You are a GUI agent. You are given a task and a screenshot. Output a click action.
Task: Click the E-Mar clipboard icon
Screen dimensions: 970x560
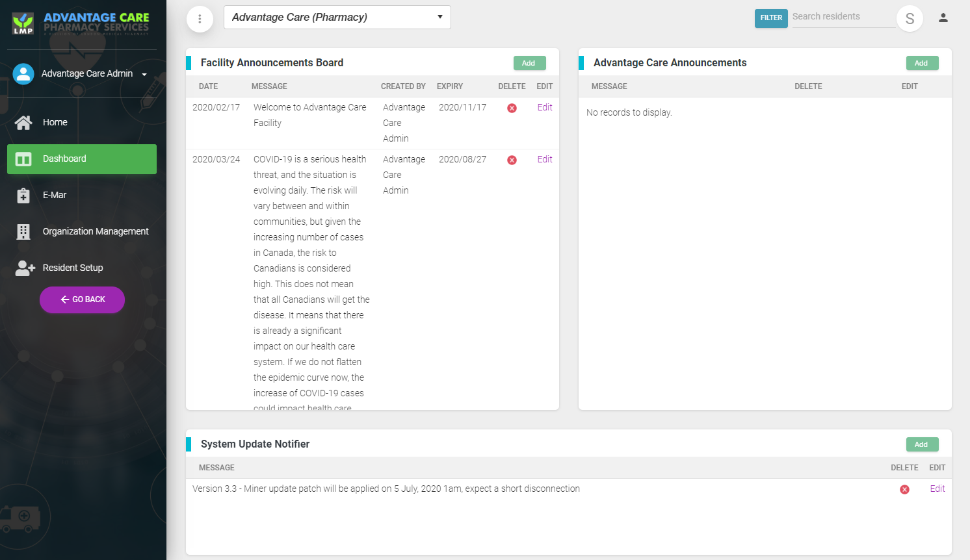point(23,196)
